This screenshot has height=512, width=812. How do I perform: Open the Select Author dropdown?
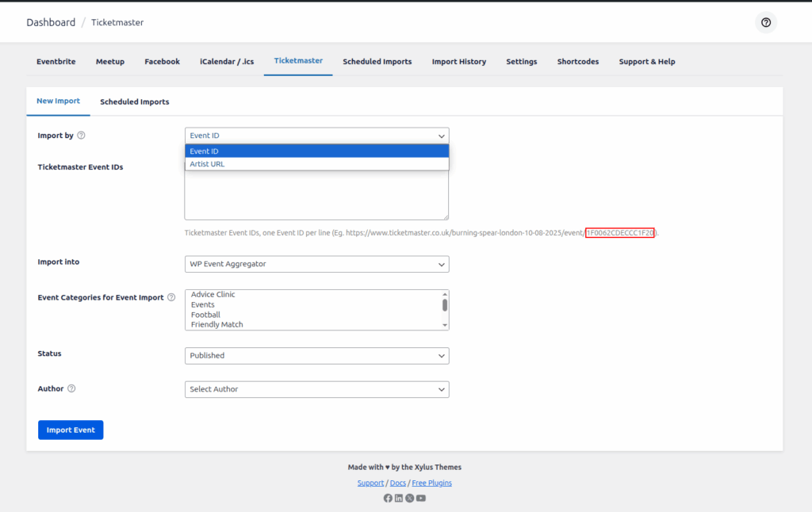(316, 389)
